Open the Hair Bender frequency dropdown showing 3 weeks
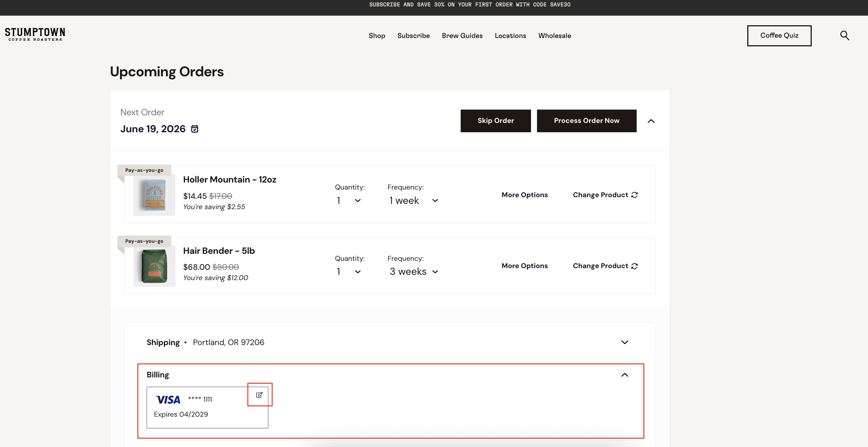 [x=414, y=272]
